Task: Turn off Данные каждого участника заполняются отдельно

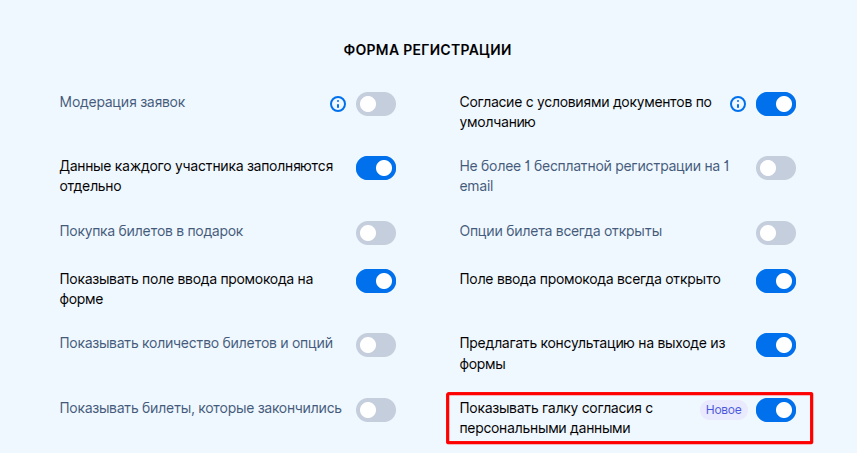Action: pos(376,168)
